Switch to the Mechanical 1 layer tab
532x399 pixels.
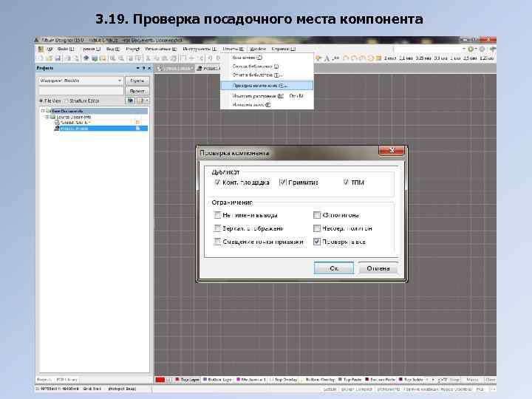[251, 380]
